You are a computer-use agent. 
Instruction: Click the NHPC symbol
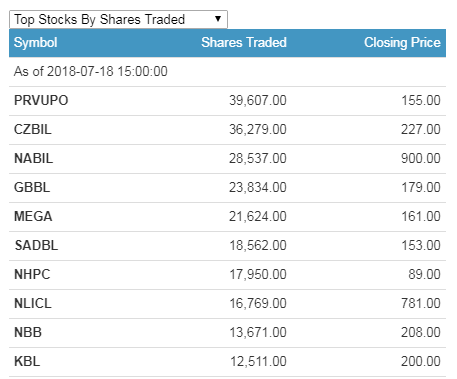32,274
